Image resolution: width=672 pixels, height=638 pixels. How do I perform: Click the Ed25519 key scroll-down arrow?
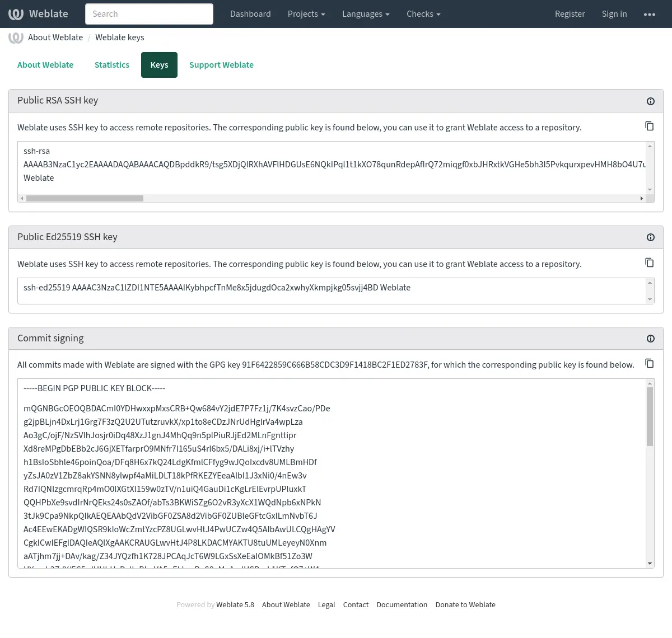pos(650,299)
